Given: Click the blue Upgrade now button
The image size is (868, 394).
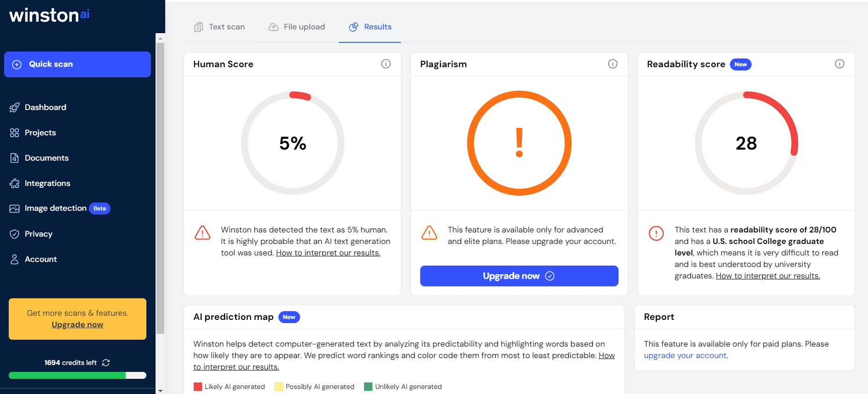Looking at the screenshot, I should (519, 276).
